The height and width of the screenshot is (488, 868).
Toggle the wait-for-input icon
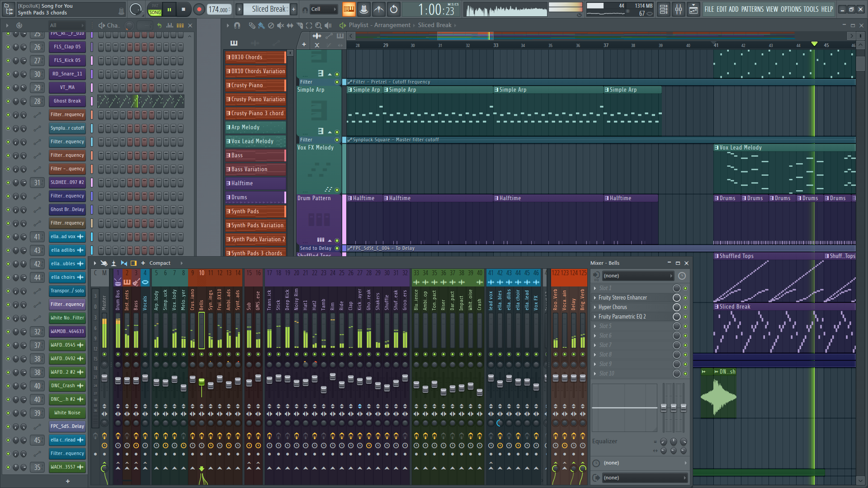point(379,9)
